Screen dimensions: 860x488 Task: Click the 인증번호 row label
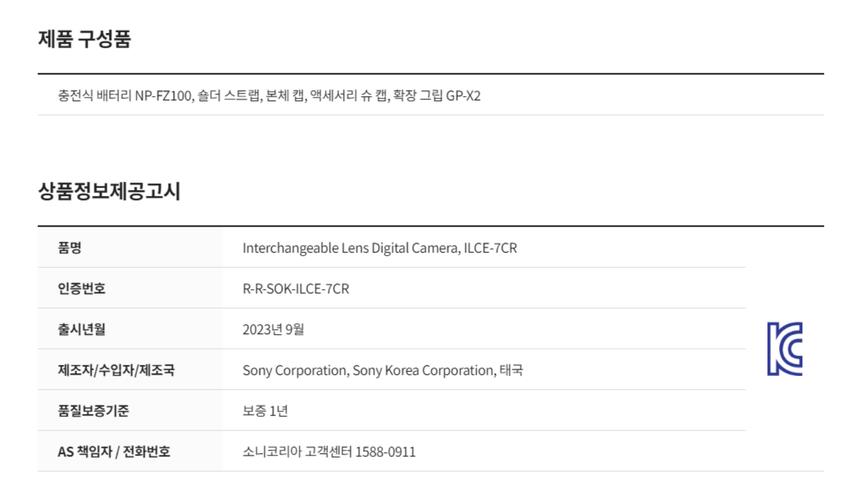(x=82, y=288)
